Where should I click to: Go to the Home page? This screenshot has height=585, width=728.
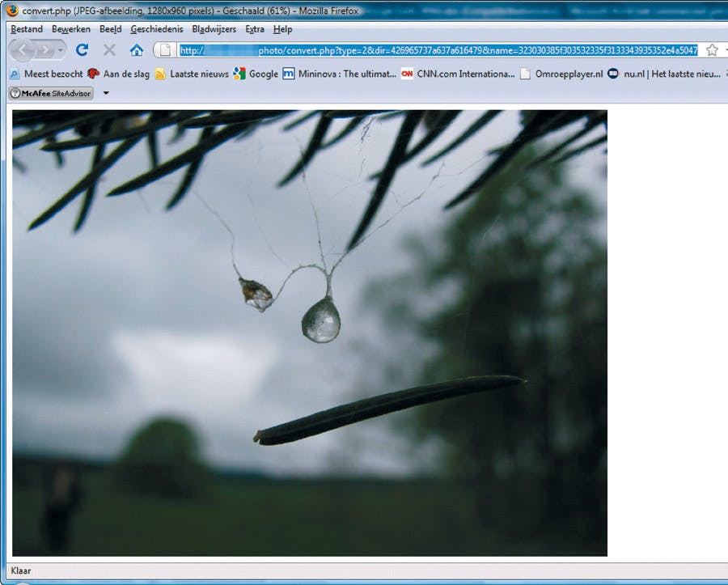click(x=137, y=50)
